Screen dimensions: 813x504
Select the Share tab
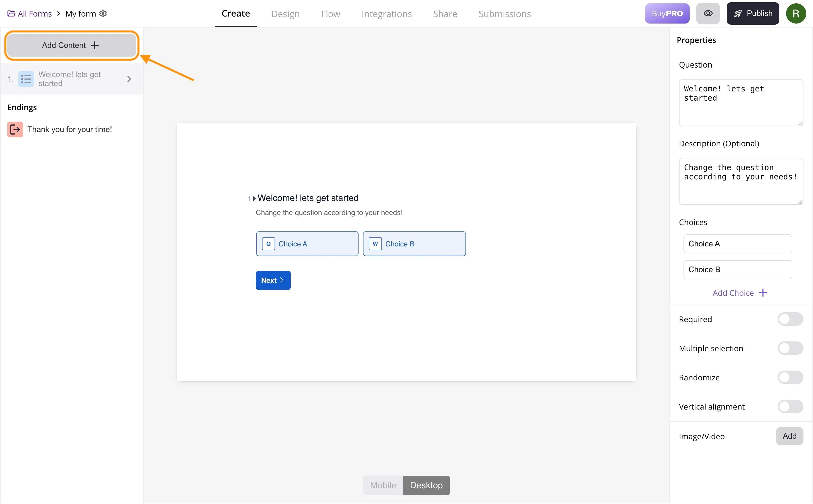(x=445, y=14)
